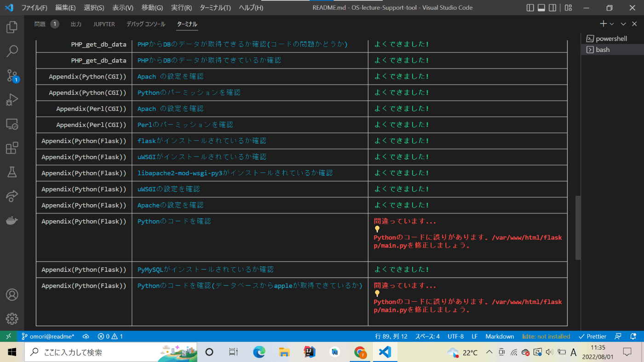
Task: Switch to the デバッグ コンソール tab
Action: click(146, 24)
